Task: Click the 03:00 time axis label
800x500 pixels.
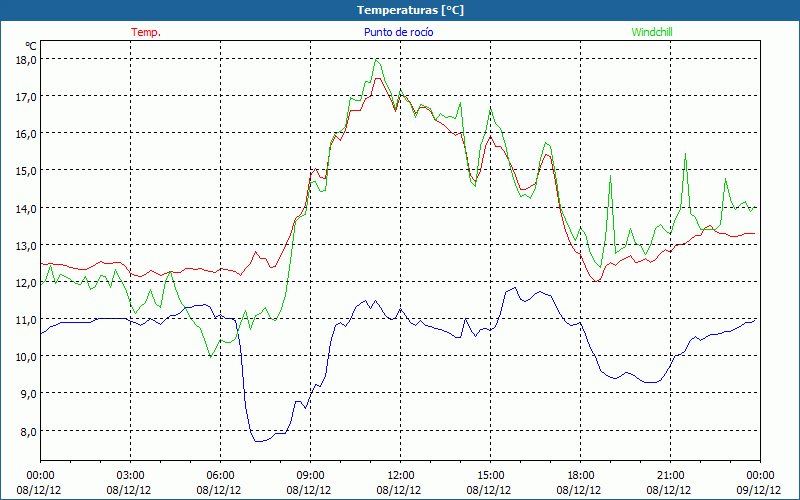Action: [x=131, y=476]
